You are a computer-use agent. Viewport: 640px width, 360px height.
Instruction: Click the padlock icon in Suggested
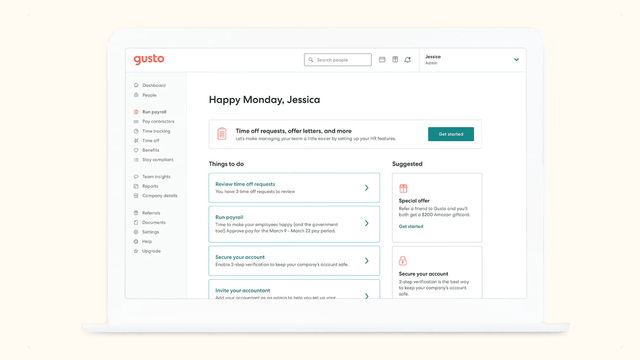403,260
